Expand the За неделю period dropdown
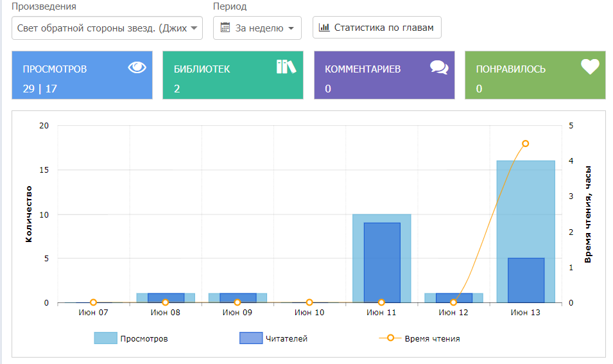 pos(257,28)
